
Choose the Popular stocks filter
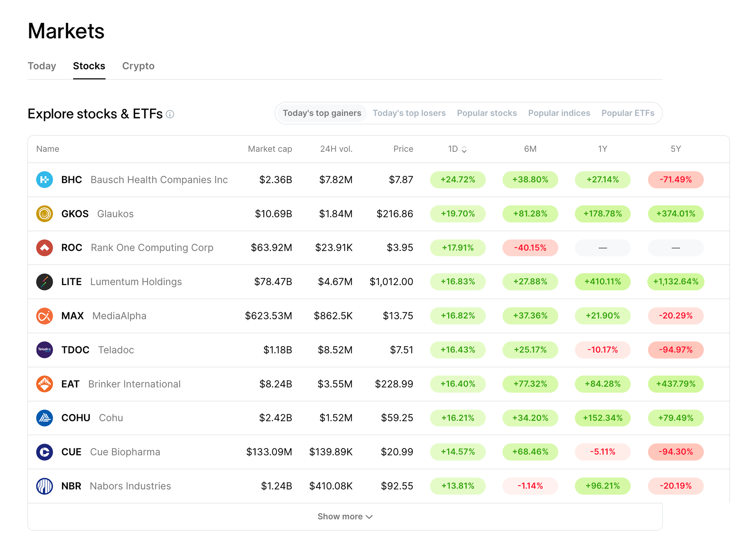pos(487,113)
